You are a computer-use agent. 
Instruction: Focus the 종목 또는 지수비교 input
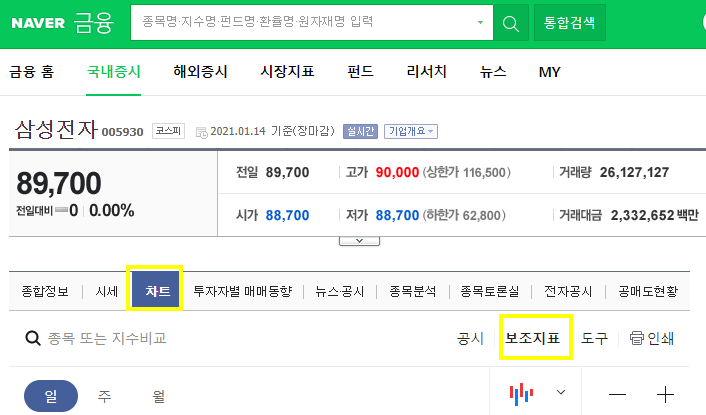point(107,338)
